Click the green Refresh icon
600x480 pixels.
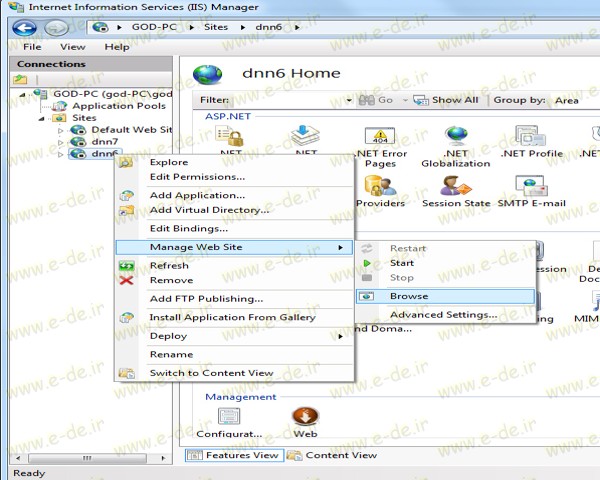(x=126, y=265)
